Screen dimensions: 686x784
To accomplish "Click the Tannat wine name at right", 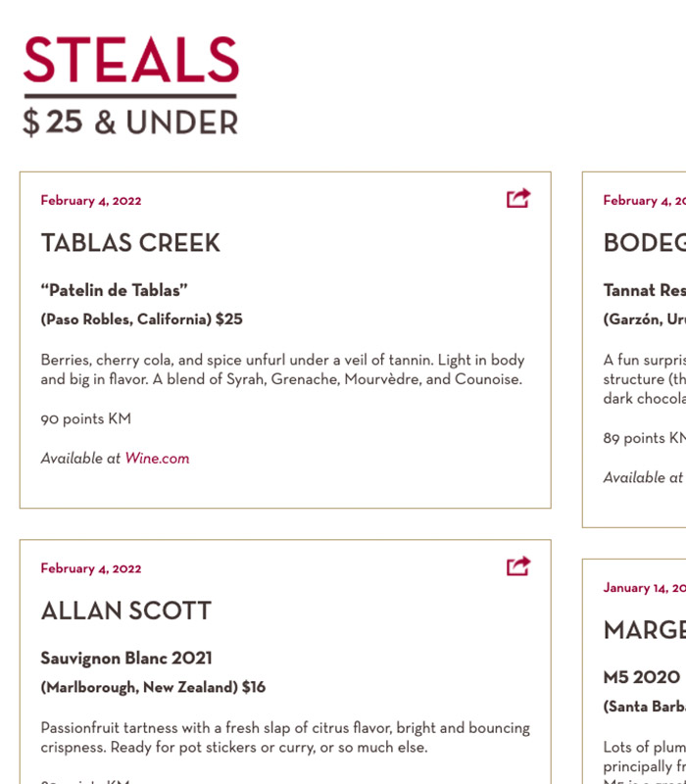I will pos(645,290).
